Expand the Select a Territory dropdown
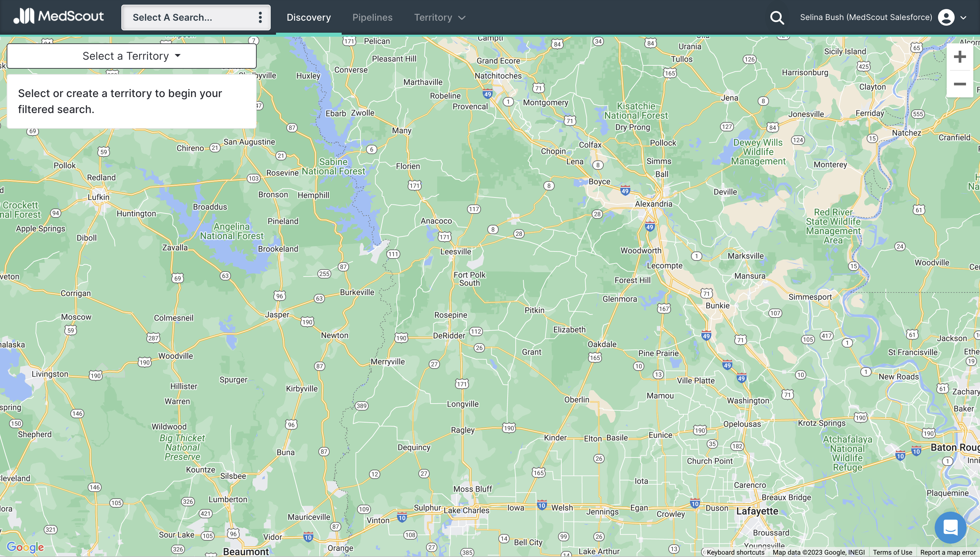This screenshot has width=980, height=557. coord(131,56)
